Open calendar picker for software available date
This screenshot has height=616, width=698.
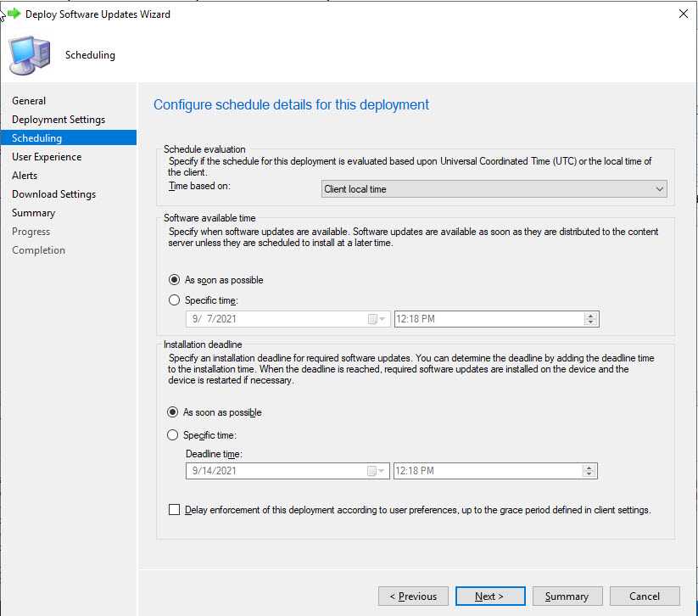pos(377,320)
